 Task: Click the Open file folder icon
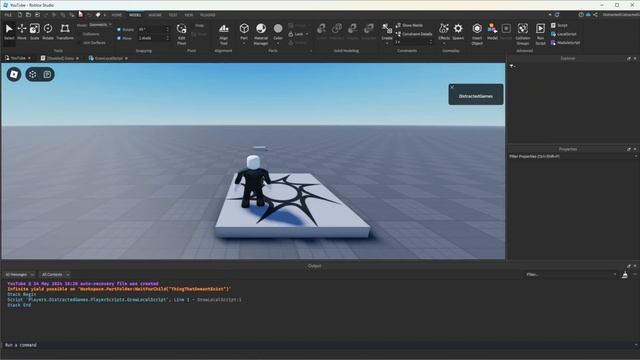(28, 15)
